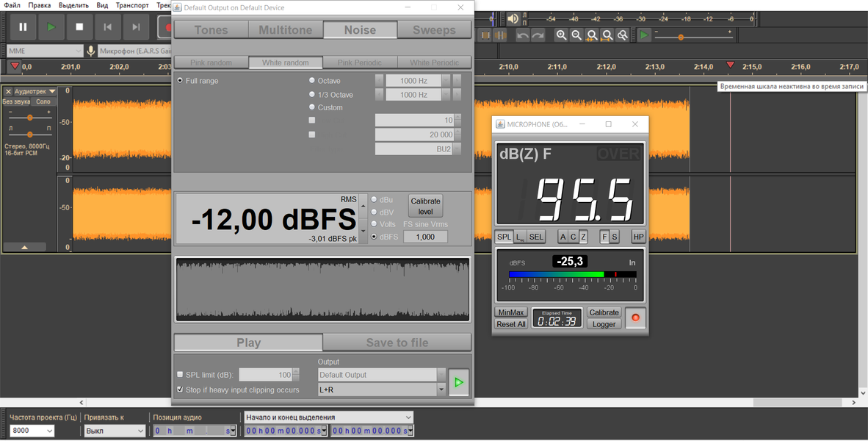Click the track gain slider knob

tap(30, 118)
